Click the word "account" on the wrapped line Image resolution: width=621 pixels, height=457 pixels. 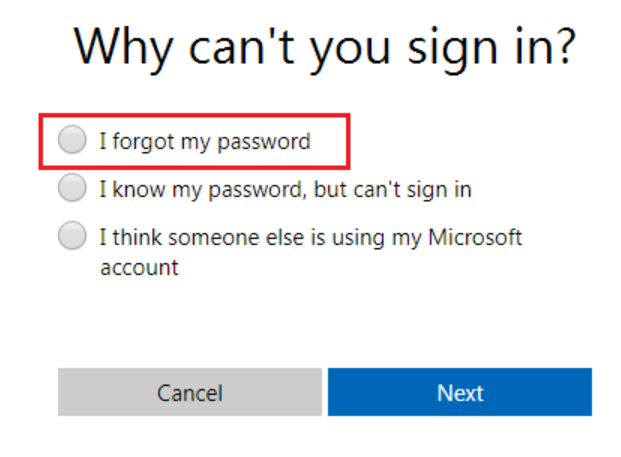(x=138, y=268)
